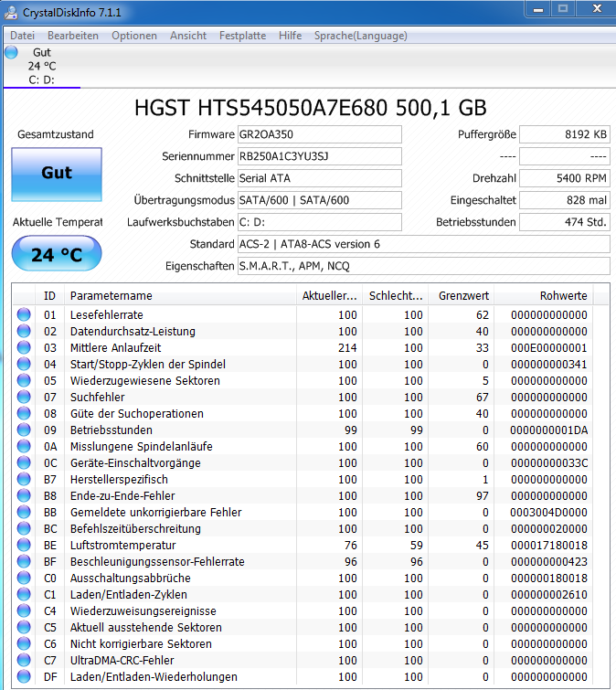
Task: Click the Eigenschaften field S.M.A.R.T., APM, NCQ
Action: click(x=424, y=266)
